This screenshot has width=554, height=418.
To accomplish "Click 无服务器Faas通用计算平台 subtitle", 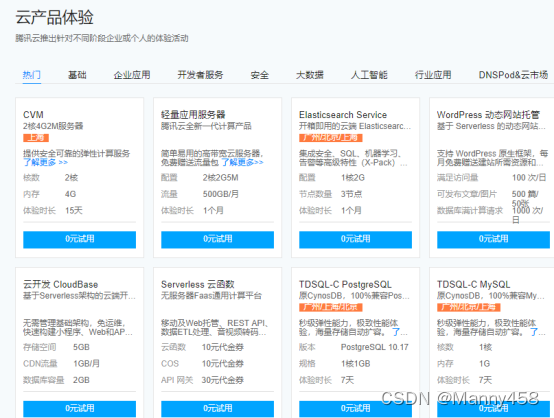I will click(x=211, y=296).
